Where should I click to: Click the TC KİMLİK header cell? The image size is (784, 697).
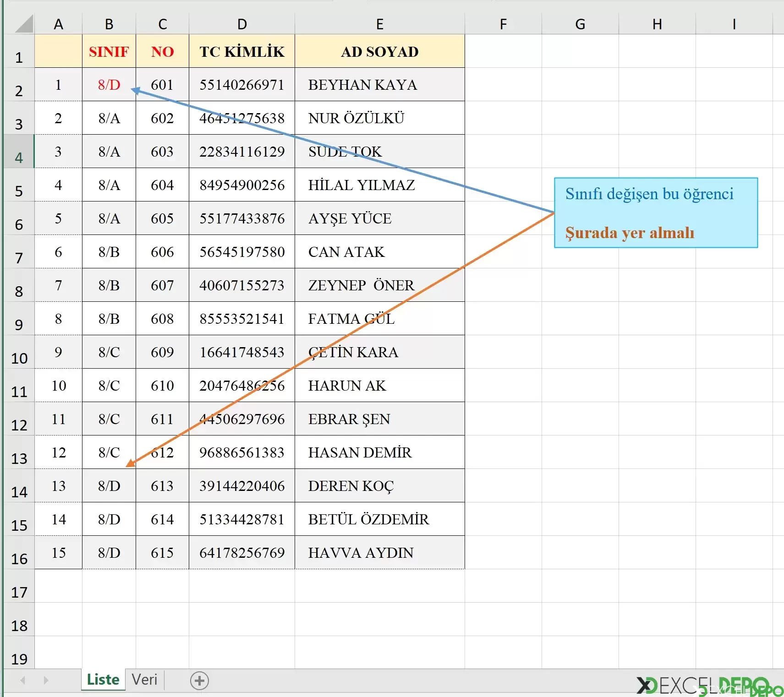click(x=242, y=51)
